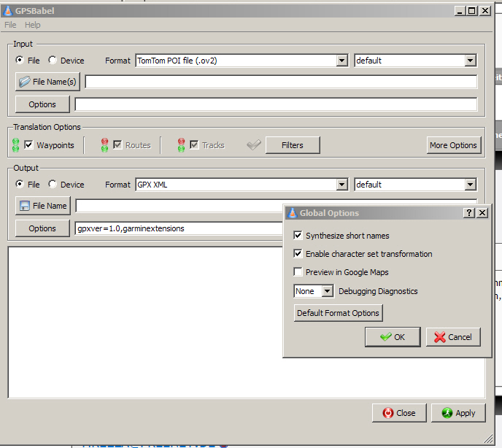Click the Global Options help question mark
Image resolution: width=502 pixels, height=448 pixels.
(x=468, y=213)
